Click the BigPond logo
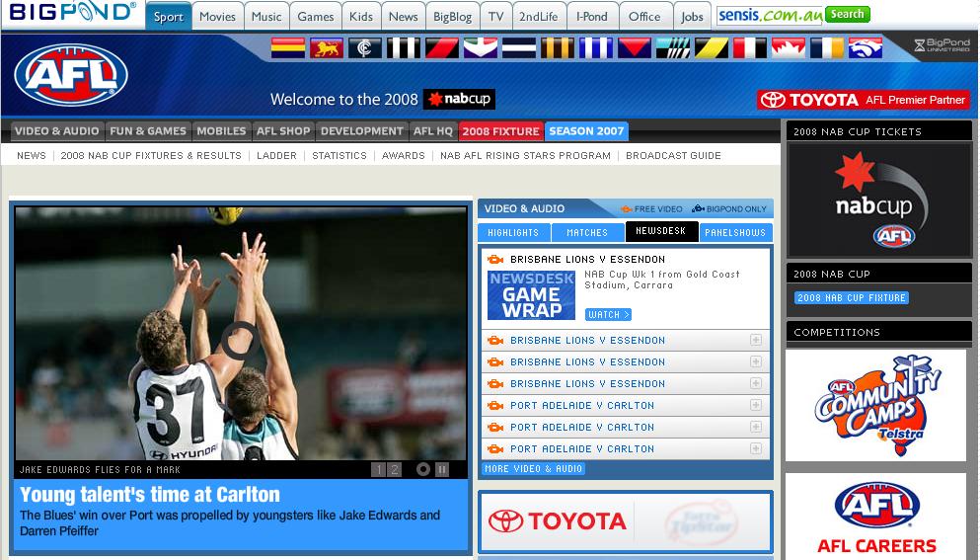Screen dimensions: 980x560 pyautogui.click(x=72, y=12)
